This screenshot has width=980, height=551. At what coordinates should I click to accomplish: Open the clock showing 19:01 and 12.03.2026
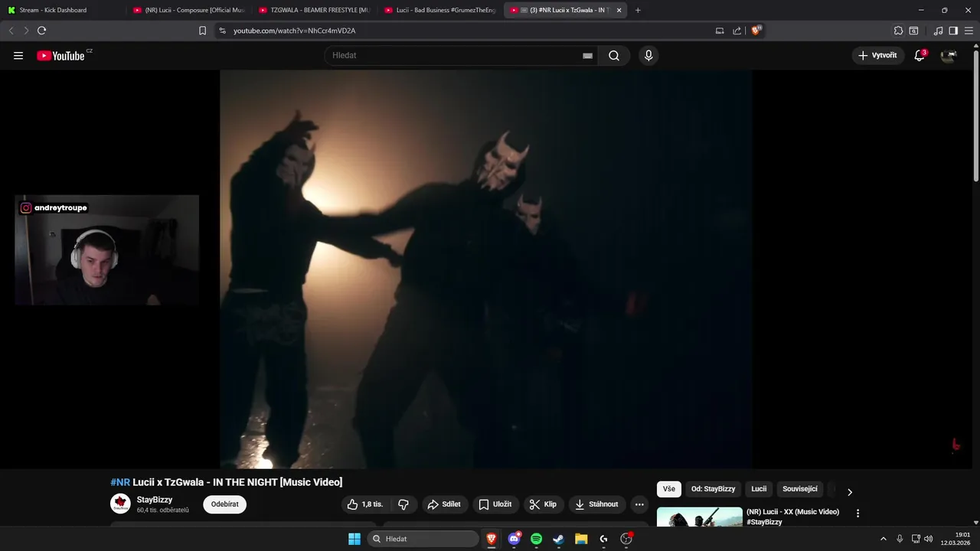[956, 539]
